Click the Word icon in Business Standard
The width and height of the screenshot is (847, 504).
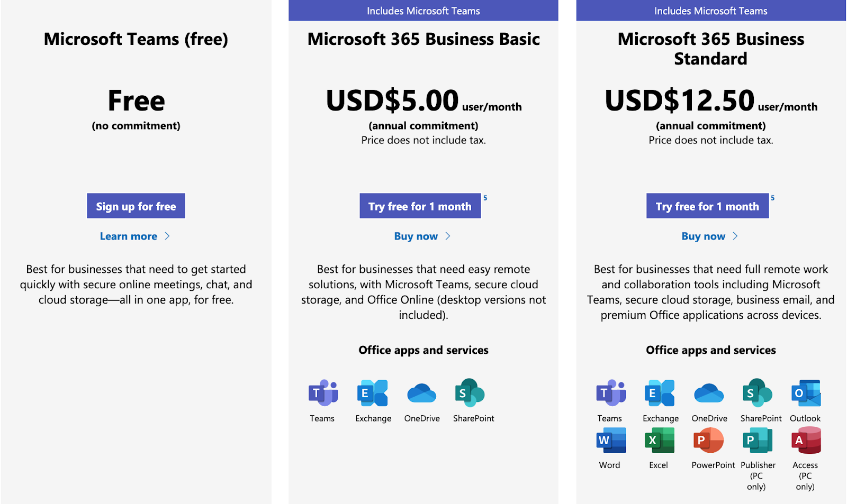[610, 441]
